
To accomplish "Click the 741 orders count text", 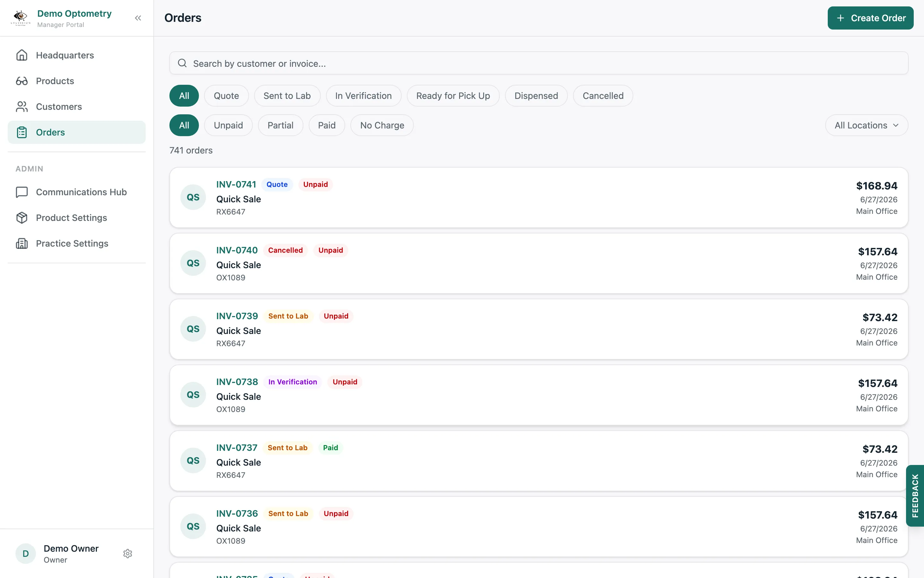I will 191,150.
